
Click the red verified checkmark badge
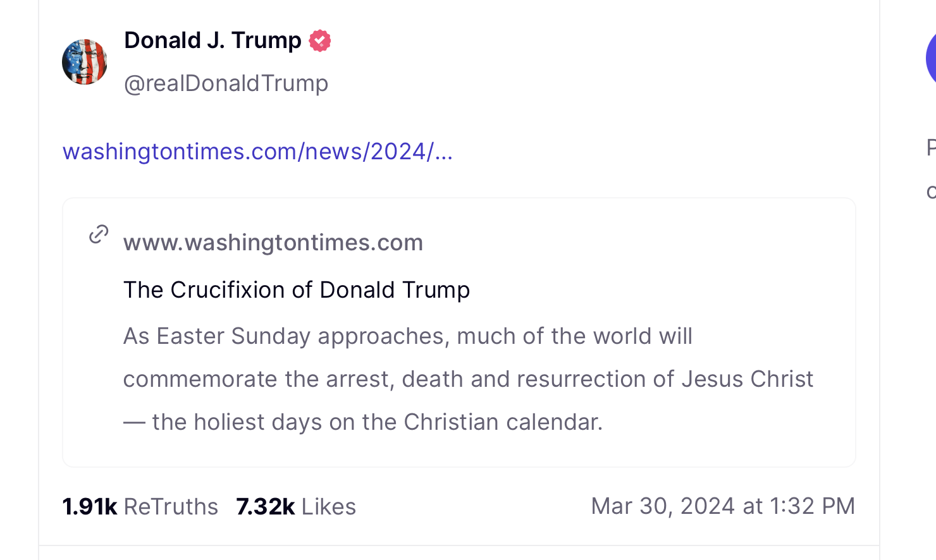tap(320, 41)
